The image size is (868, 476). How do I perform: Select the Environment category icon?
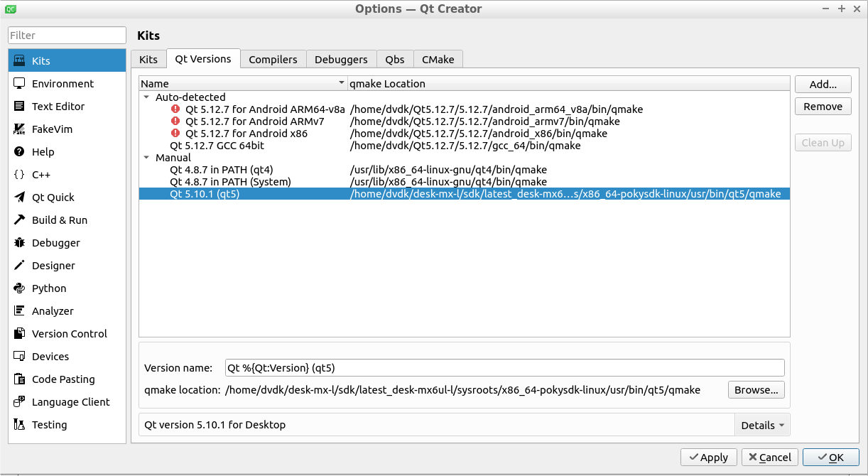19,84
